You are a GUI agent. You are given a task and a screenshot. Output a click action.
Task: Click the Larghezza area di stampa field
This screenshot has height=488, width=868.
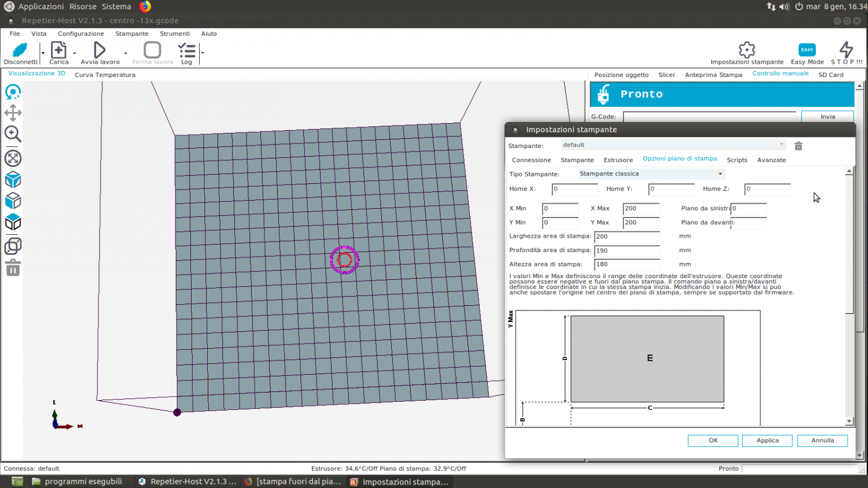tap(627, 236)
